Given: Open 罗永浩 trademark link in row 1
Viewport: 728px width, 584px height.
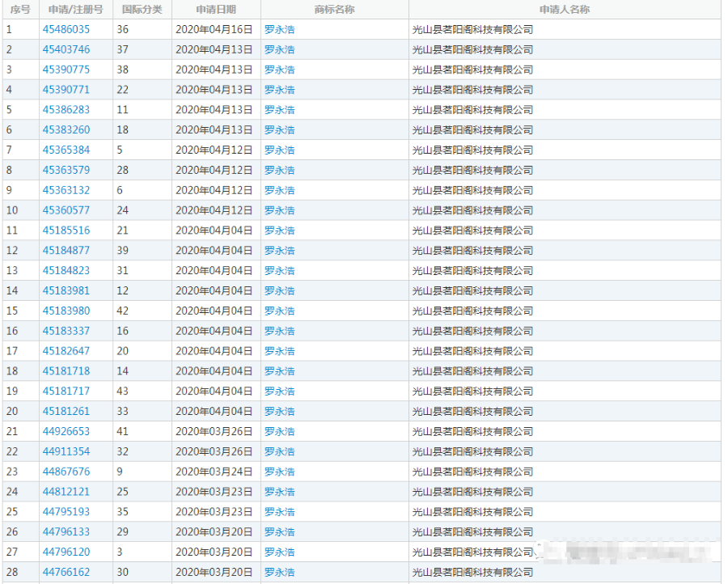Looking at the screenshot, I should point(280,29).
